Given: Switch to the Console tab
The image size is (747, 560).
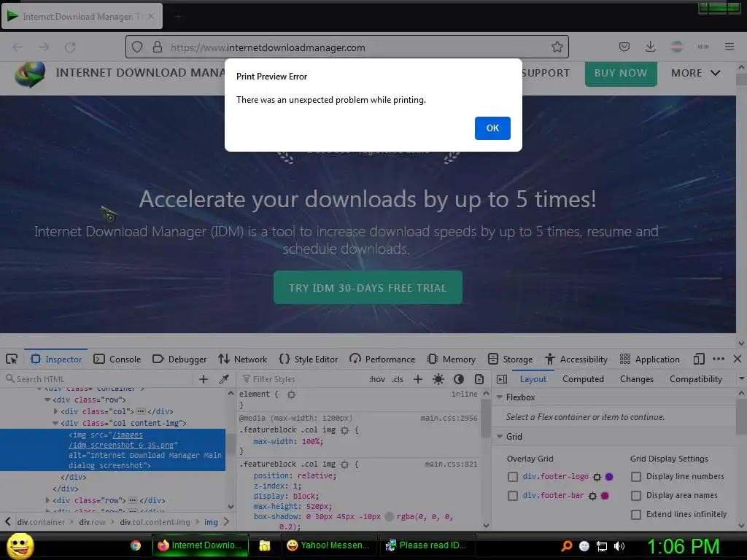Looking at the screenshot, I should (x=117, y=359).
